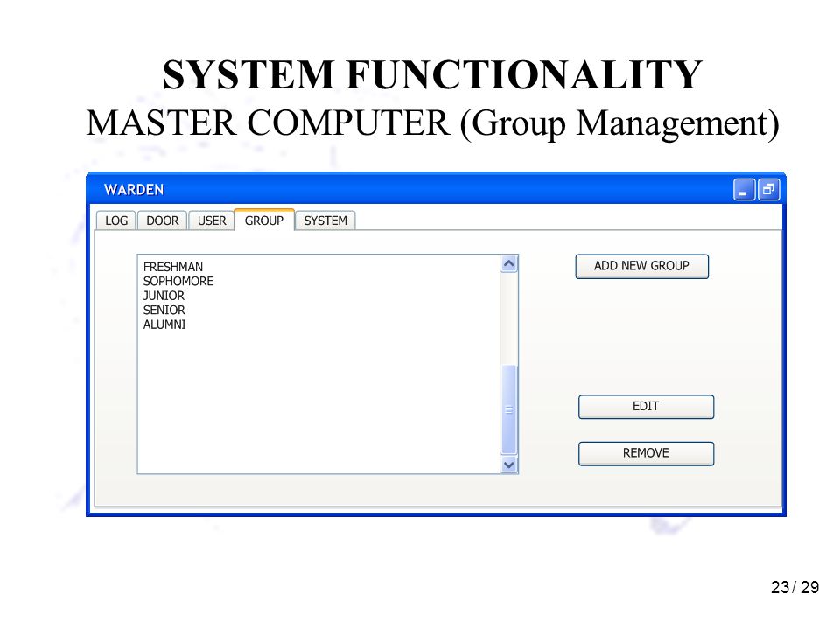Viewport: 840px width, 630px height.
Task: Open the LOG tab
Action: point(115,220)
